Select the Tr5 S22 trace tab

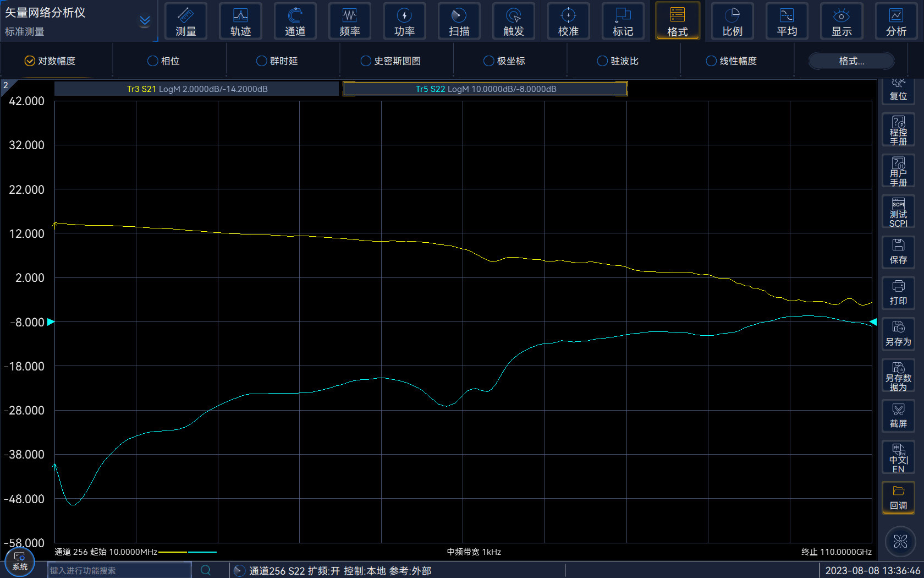pyautogui.click(x=485, y=89)
